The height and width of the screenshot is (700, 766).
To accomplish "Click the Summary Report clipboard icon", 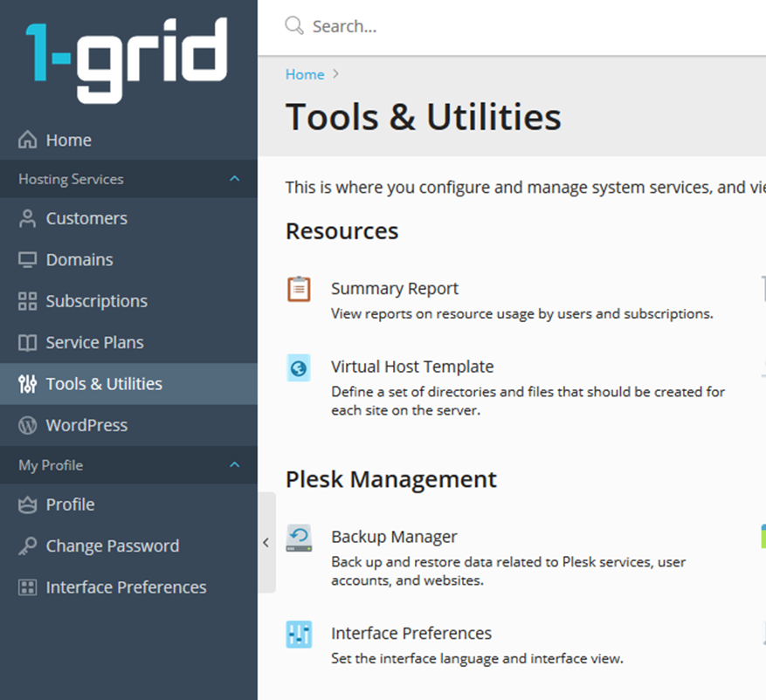I will tap(299, 289).
